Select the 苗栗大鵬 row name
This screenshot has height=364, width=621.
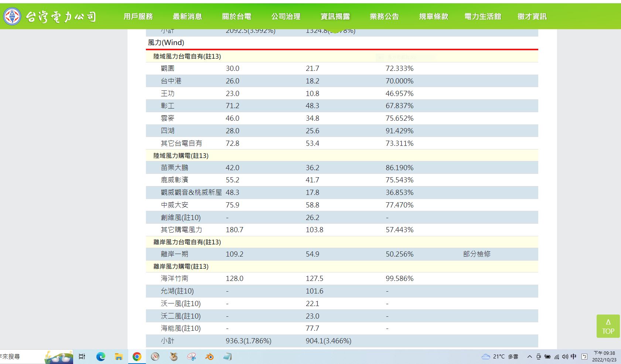(x=174, y=168)
